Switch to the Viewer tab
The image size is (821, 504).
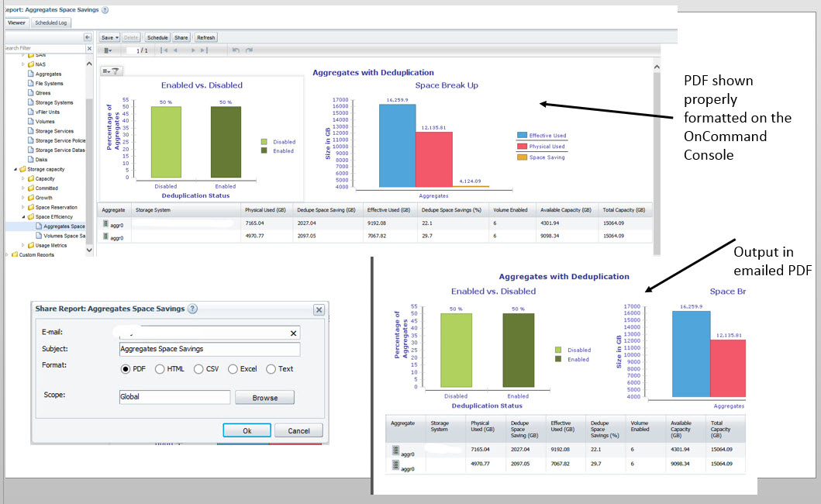click(x=16, y=22)
